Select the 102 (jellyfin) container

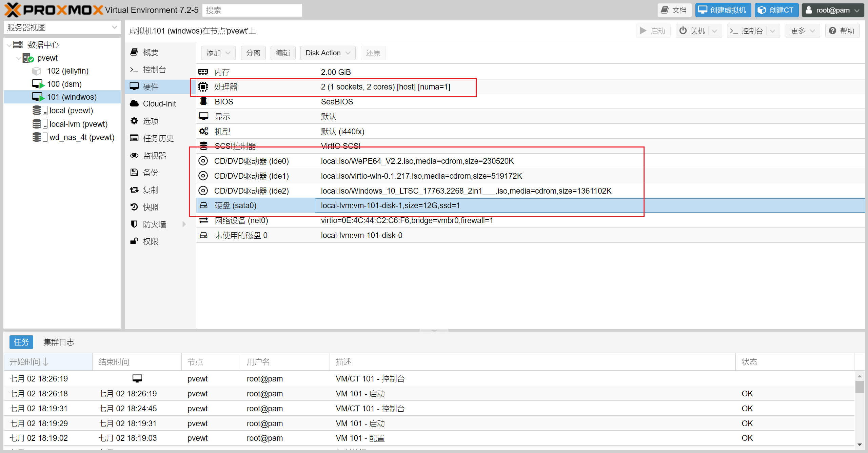pos(67,71)
